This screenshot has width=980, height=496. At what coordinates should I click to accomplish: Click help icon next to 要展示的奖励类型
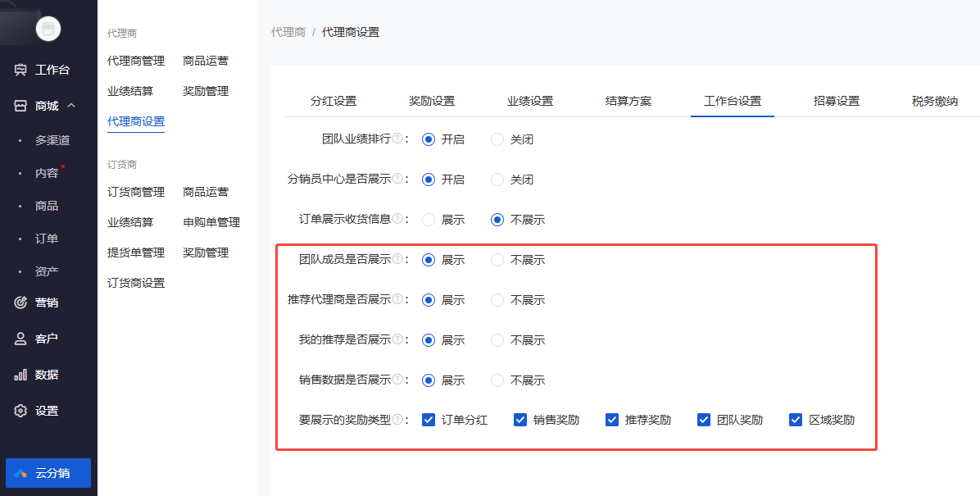397,419
